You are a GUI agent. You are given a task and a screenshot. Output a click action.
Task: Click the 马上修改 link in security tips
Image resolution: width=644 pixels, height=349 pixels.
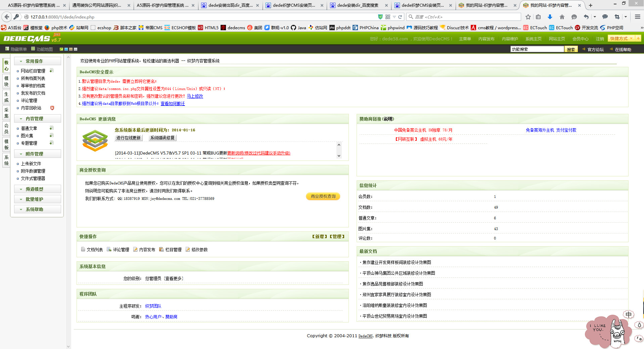[195, 96]
